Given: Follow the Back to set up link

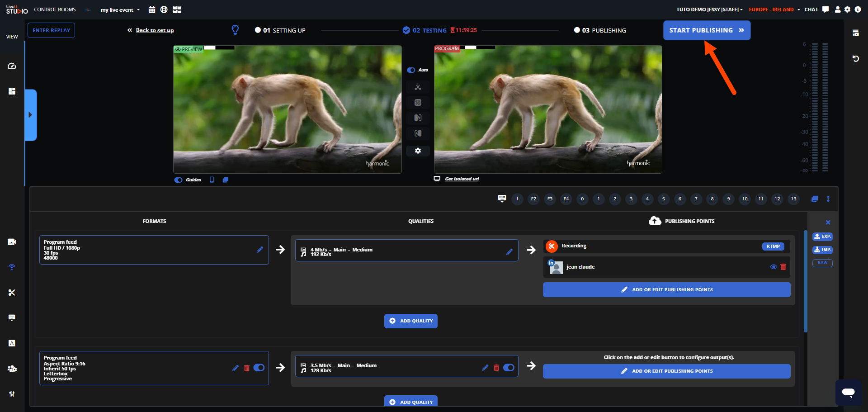Looking at the screenshot, I should [x=155, y=30].
